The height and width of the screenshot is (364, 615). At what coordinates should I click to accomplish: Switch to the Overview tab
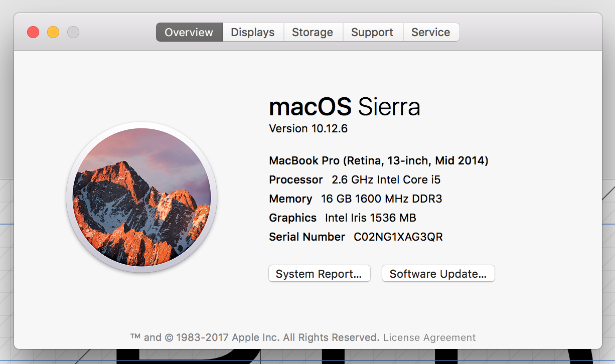[x=189, y=32]
